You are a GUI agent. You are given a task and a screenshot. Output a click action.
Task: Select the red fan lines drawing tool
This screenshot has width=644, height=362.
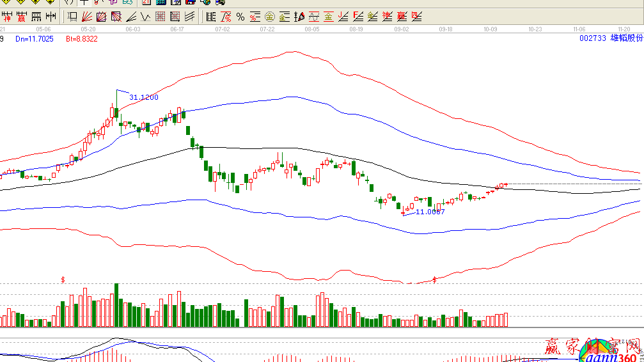point(88,17)
